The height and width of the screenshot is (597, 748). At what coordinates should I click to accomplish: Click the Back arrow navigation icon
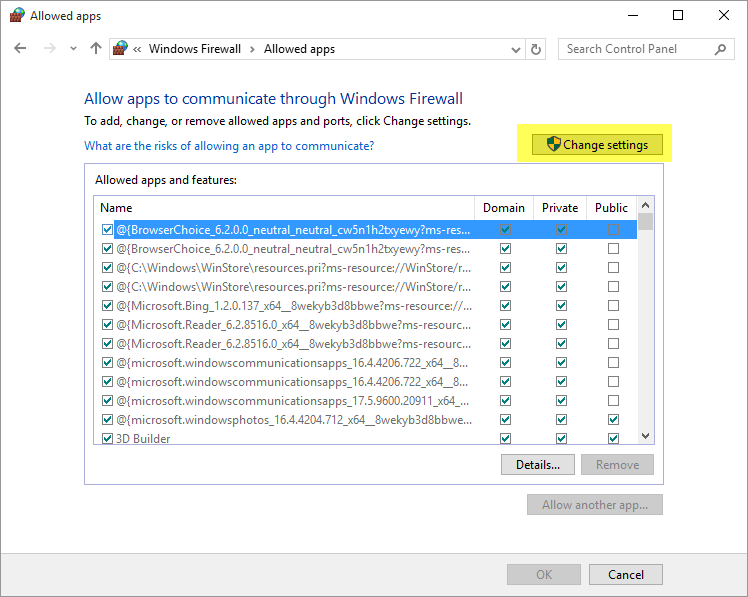[x=20, y=49]
